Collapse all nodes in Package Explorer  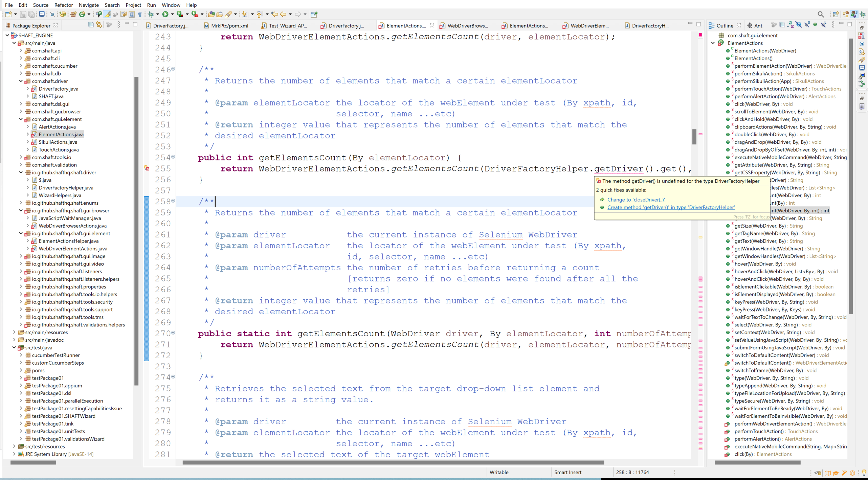pos(91,25)
